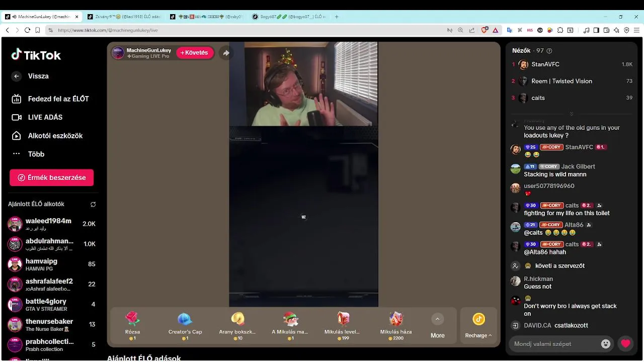Click the Nézők info icon
Screen dimensions: 644x362
549,51
